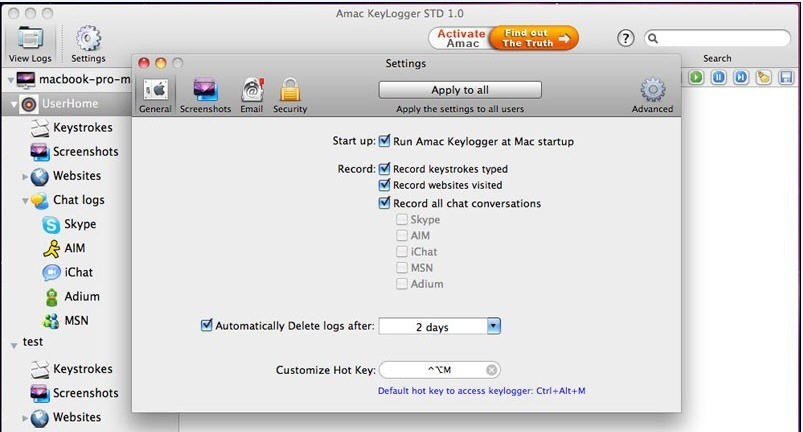
Task: Open the 2 days delete-logs dropdown
Action: 440,327
